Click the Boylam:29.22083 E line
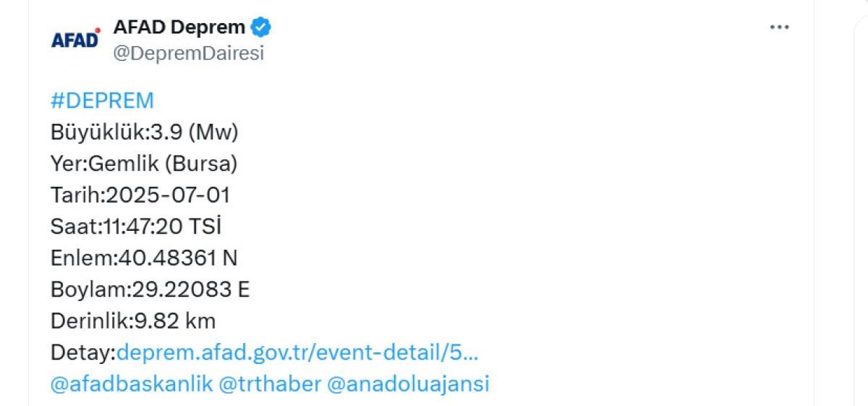The image size is (868, 406). (150, 289)
